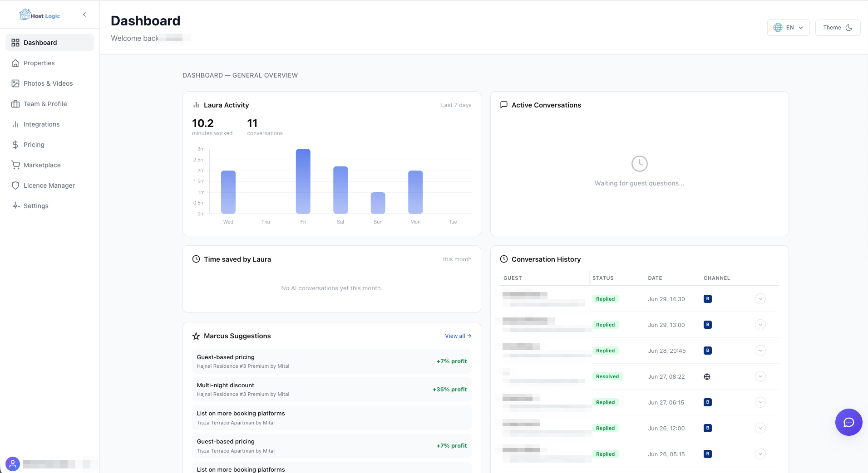
Task: Expand the Jun 26, 12:00 conversation row
Action: tap(760, 428)
